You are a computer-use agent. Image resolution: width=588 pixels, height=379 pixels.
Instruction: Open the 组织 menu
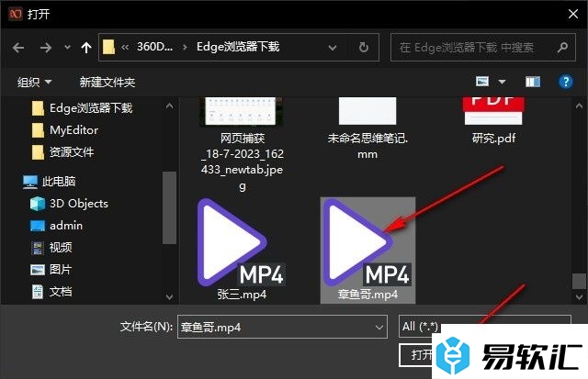34,82
